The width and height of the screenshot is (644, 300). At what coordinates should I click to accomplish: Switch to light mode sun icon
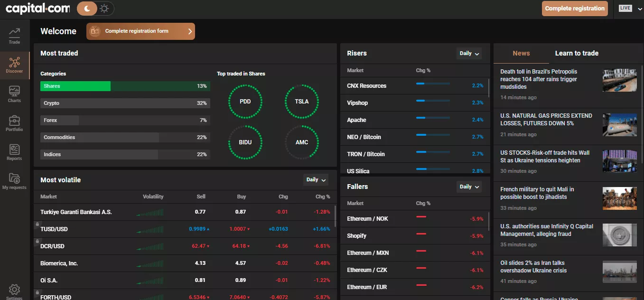pos(104,8)
